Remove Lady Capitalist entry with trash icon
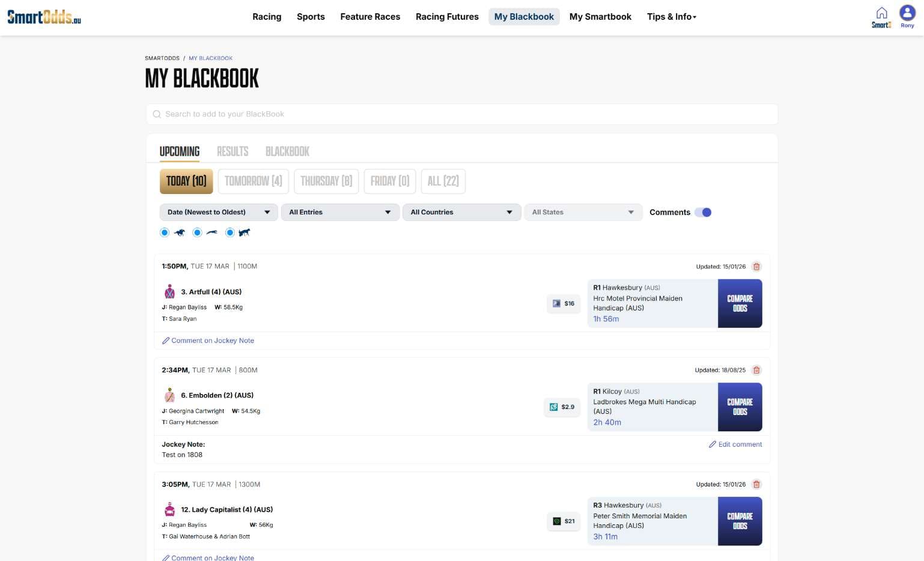924x561 pixels. point(756,485)
